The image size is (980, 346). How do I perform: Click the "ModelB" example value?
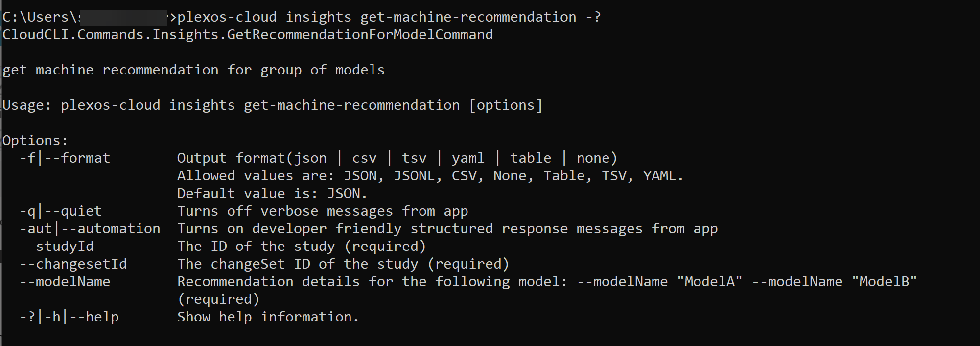coord(884,281)
